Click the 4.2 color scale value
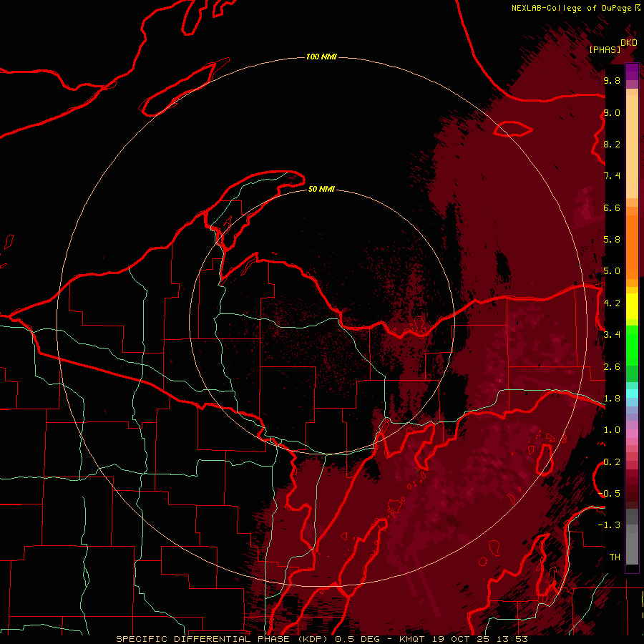The image size is (644, 644). coord(612,303)
